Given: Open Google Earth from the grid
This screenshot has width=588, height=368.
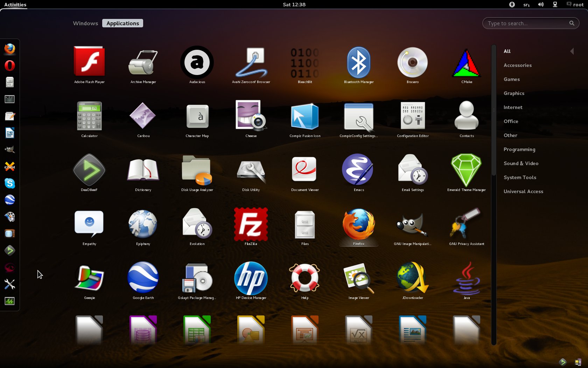Looking at the screenshot, I should click(143, 278).
